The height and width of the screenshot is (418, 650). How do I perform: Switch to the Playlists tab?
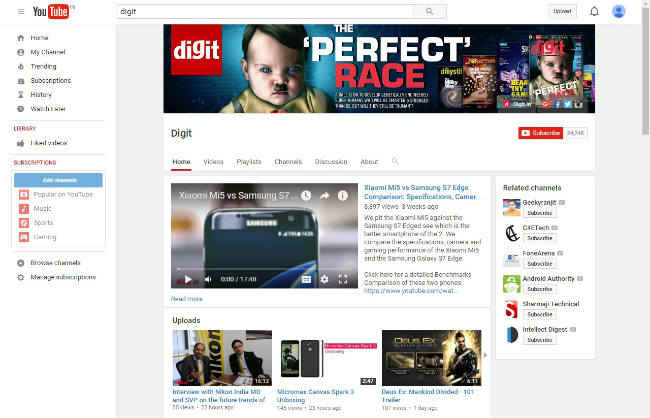pos(249,162)
